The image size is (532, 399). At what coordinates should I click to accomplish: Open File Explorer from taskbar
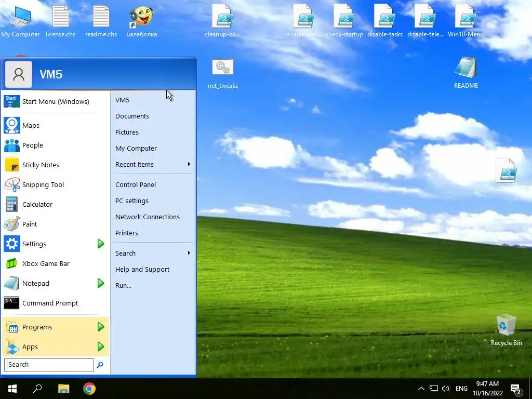point(63,389)
